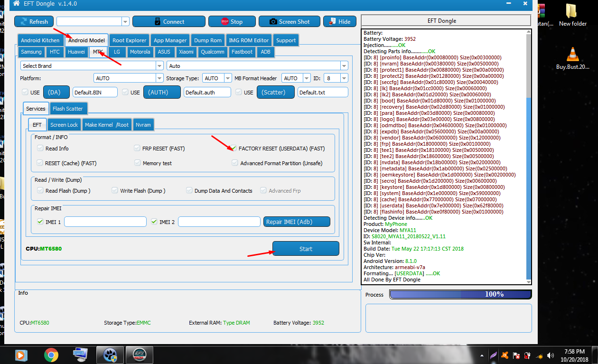598x364 pixels.
Task: Open the port dropdown beside Refresh
Action: 125,21
